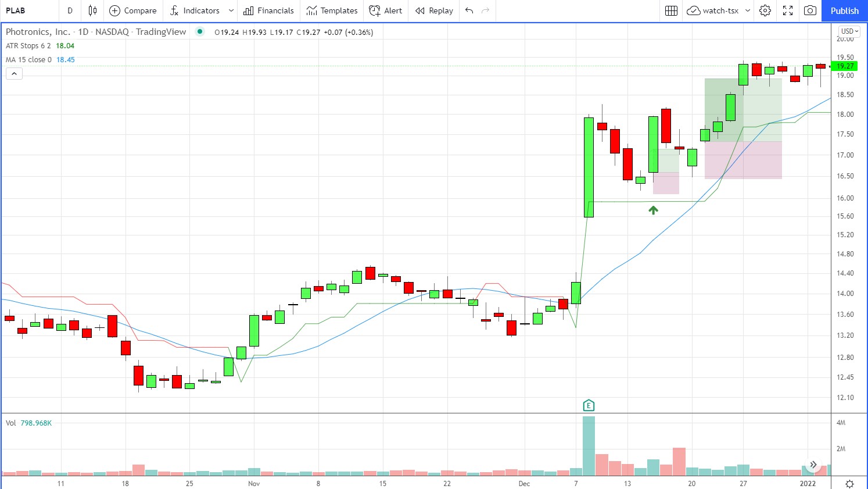Open Financials for the stock
This screenshot has height=489, width=868.
(x=268, y=10)
